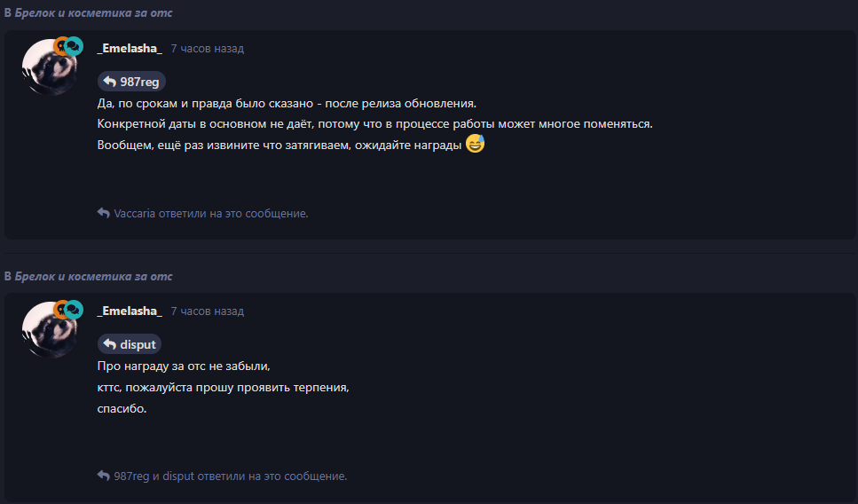Open _Emelasha_ profile from the second post
This screenshot has width=858, height=504.
point(130,311)
